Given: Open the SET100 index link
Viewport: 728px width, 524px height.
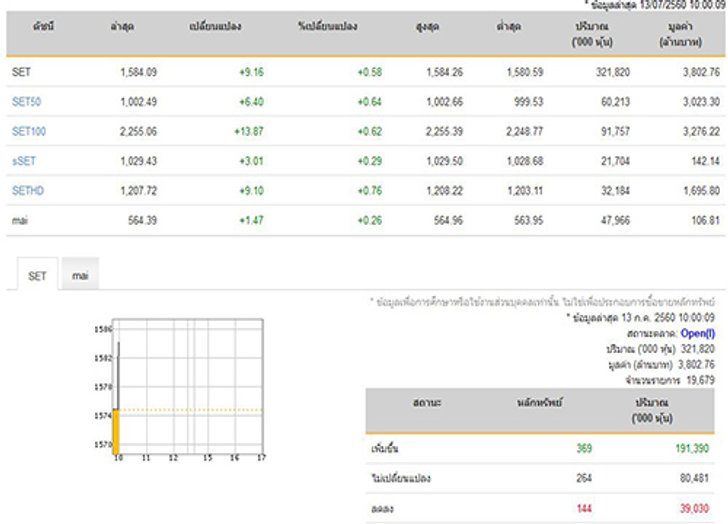Looking at the screenshot, I should coord(29,131).
